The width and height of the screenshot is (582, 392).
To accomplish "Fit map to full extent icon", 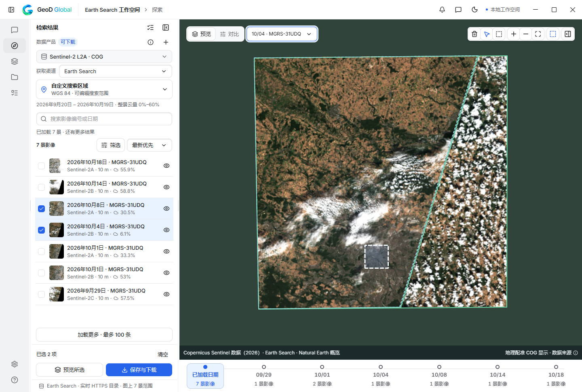I will 538,34.
